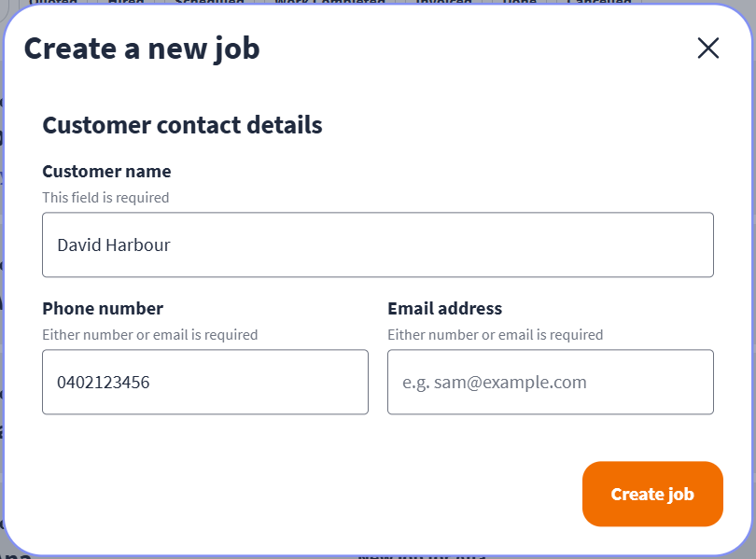View the Cancelled jobs tab
Screen dimensions: 756x559
[x=598, y=2]
